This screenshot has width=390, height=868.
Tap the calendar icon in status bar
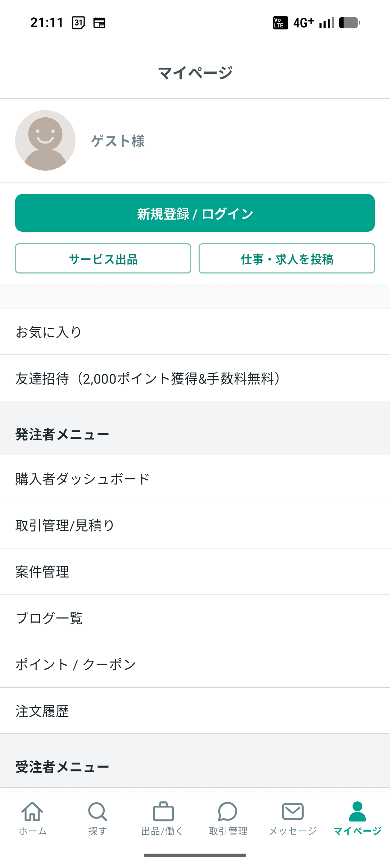tap(79, 23)
